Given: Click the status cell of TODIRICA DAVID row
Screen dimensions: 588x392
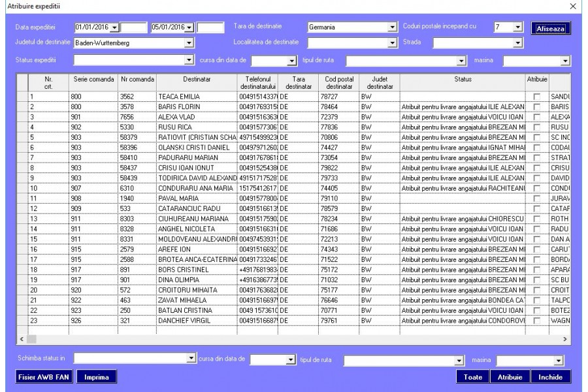Looking at the screenshot, I should tap(463, 178).
